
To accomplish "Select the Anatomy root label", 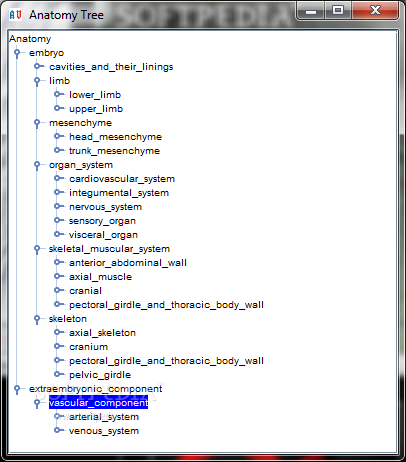I will (x=30, y=39).
